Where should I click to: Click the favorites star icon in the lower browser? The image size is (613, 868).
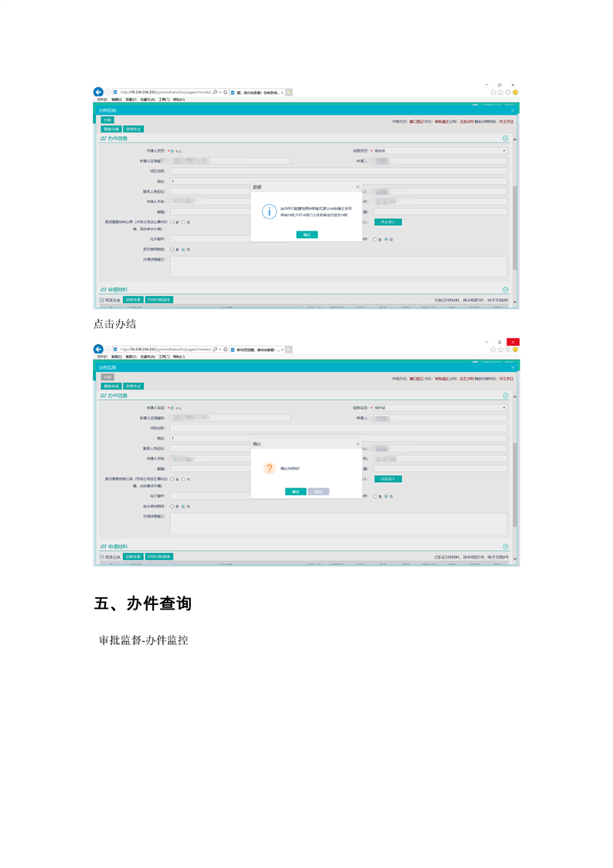tap(501, 349)
